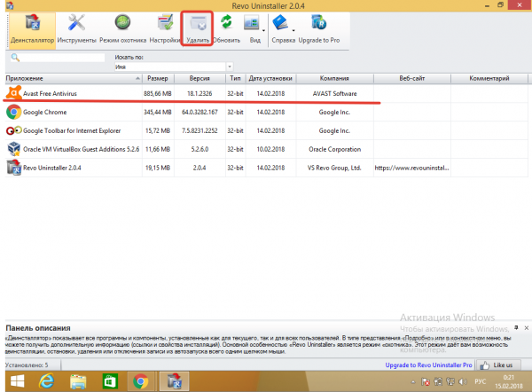The image size is (532, 392).
Task: Click Обновить refresh icon
Action: pyautogui.click(x=226, y=22)
